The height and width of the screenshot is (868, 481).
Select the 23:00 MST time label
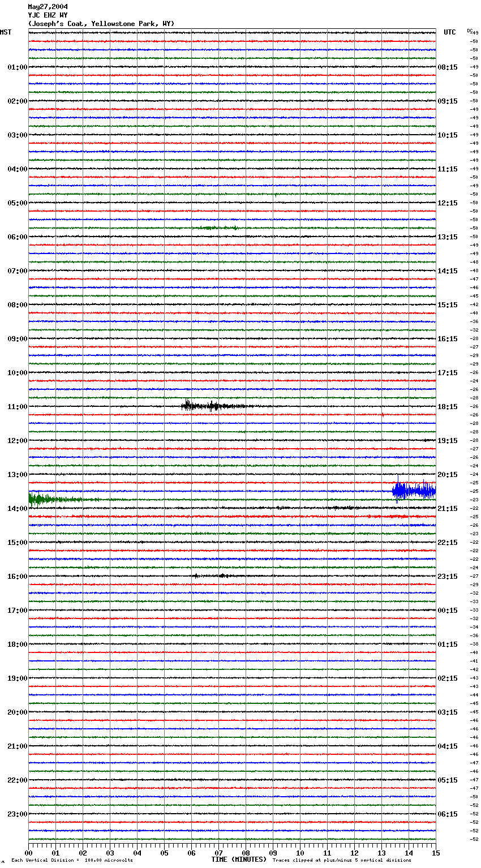pos(18,814)
